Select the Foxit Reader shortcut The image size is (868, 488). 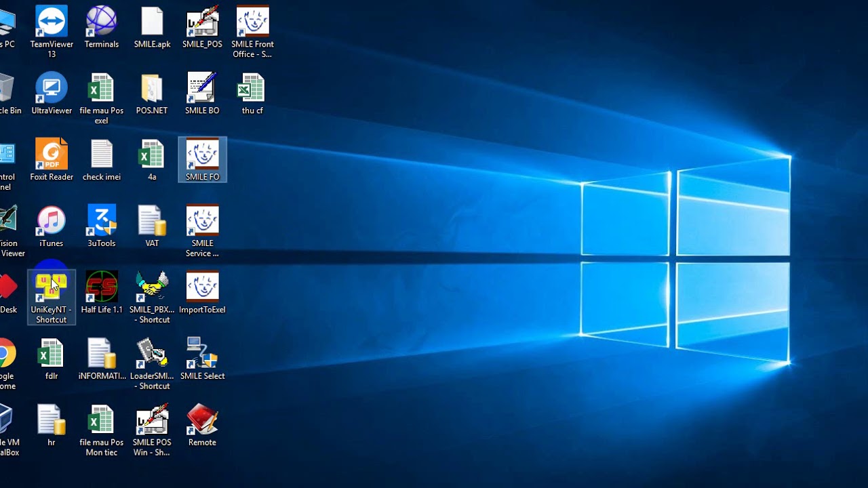coord(52,160)
